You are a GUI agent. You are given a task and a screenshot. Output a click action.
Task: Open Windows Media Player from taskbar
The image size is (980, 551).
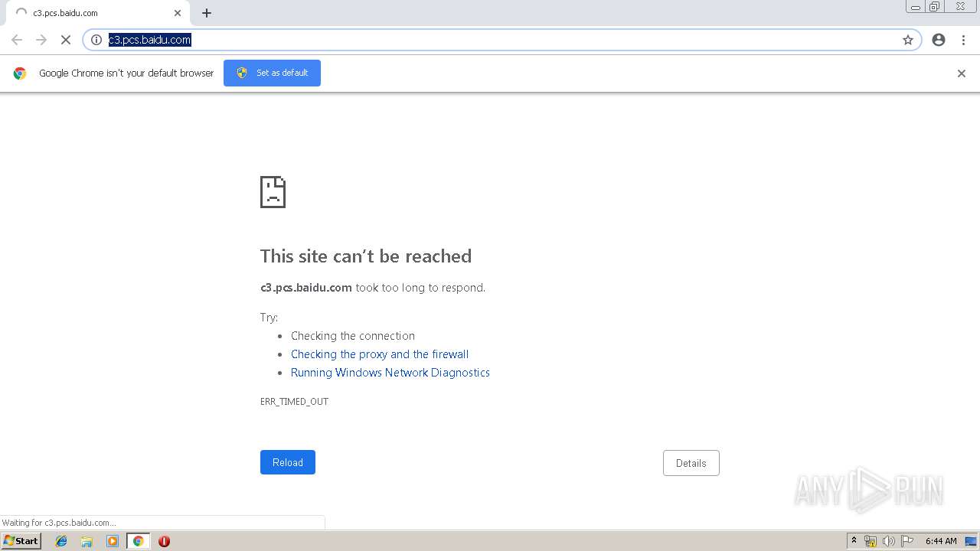pyautogui.click(x=113, y=541)
